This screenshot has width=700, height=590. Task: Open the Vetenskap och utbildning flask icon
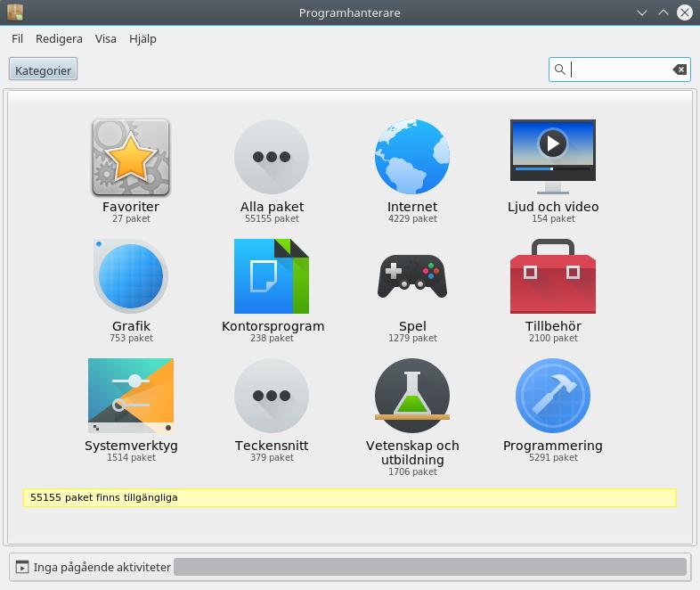(x=412, y=396)
